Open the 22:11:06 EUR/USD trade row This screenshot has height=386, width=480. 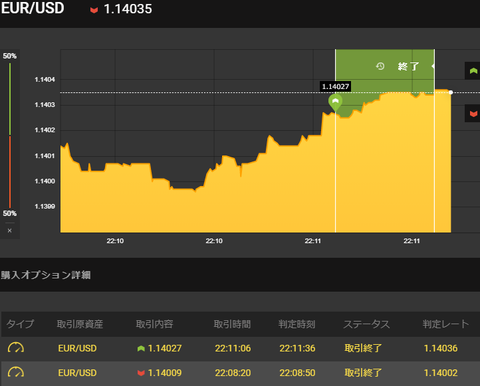[240, 348]
